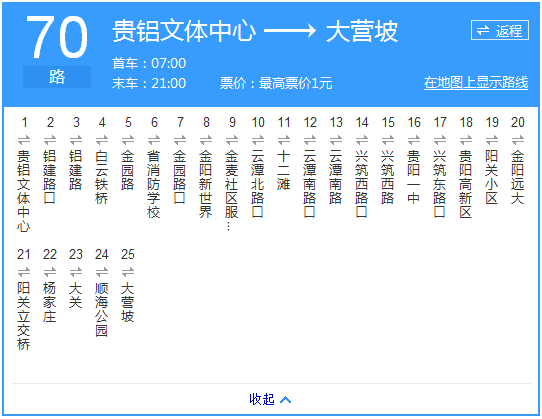
Task: Click the stop number 20 label
Action: [x=518, y=122]
